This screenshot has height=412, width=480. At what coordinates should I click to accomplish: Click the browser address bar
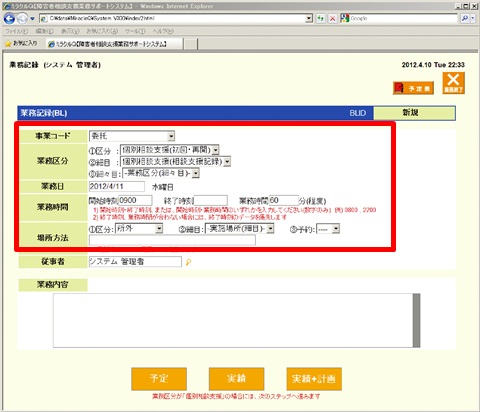click(173, 18)
